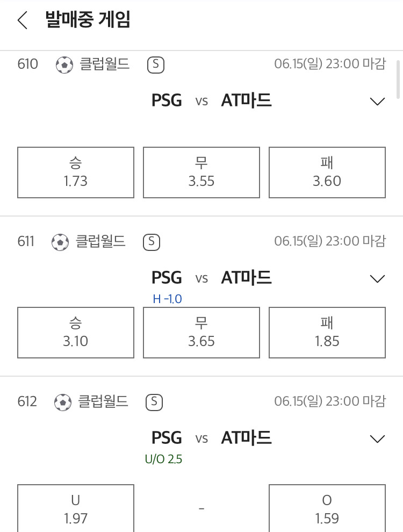This screenshot has height=532, width=403.
Task: Expand game 611 handicap match details
Action: (x=377, y=279)
